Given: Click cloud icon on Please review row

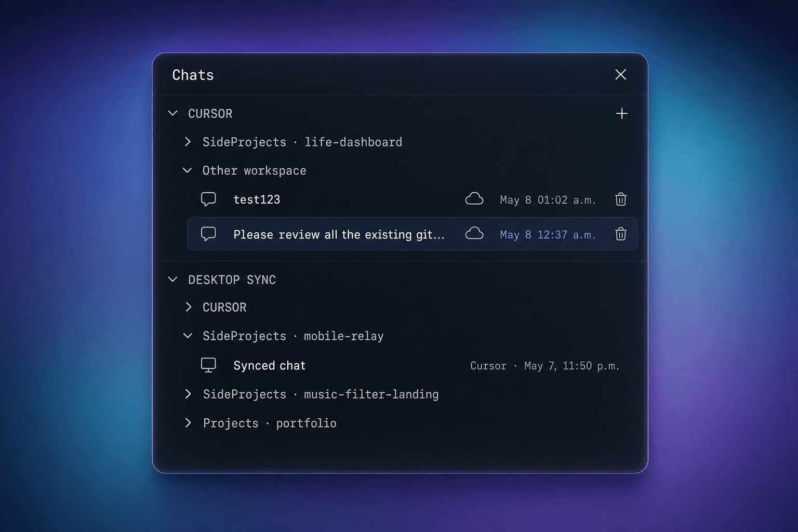Looking at the screenshot, I should 474,234.
